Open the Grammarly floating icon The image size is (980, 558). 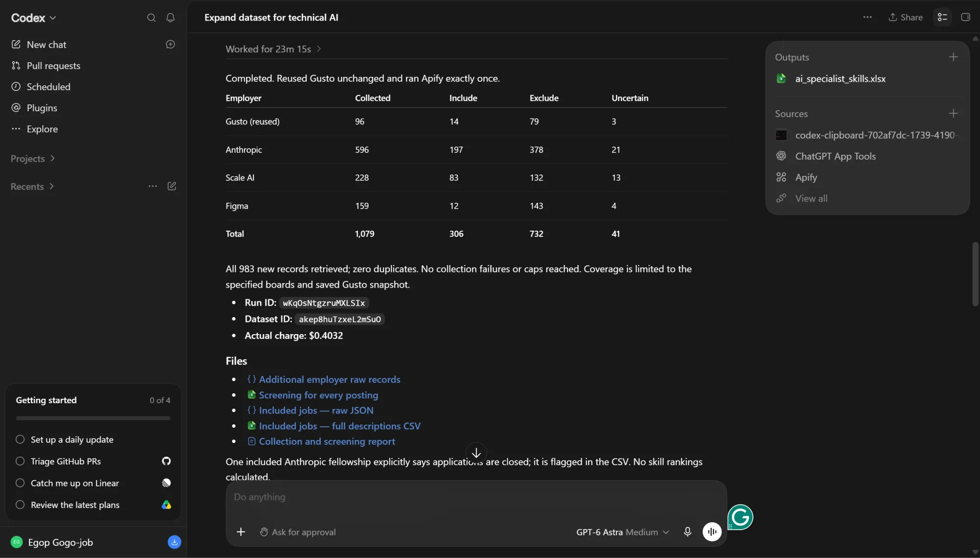point(740,517)
